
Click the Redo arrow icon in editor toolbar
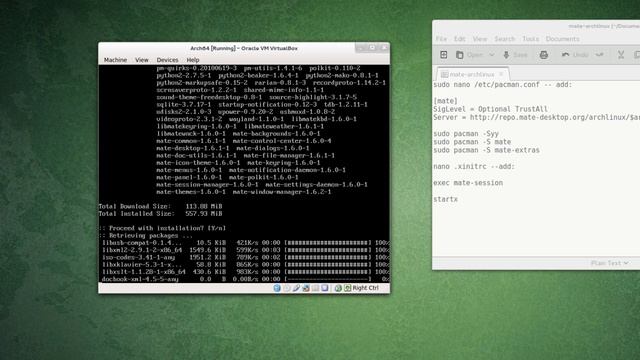pos(599,55)
